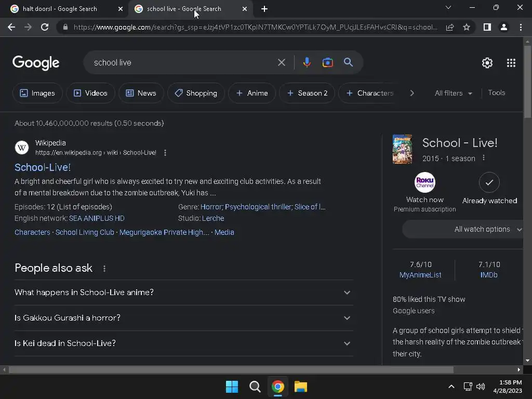Viewport: 532px width, 399px height.
Task: Click the magnifier search button
Action: click(348, 62)
